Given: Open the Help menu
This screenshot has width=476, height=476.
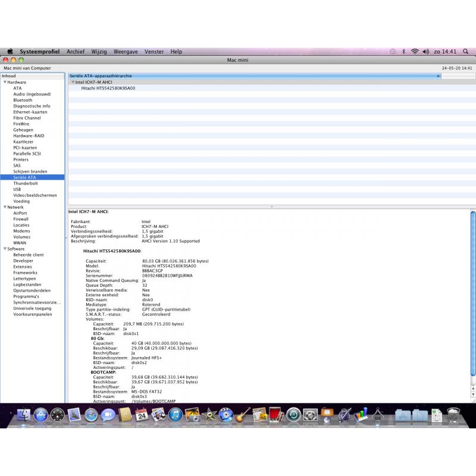Looking at the screenshot, I should tap(176, 51).
